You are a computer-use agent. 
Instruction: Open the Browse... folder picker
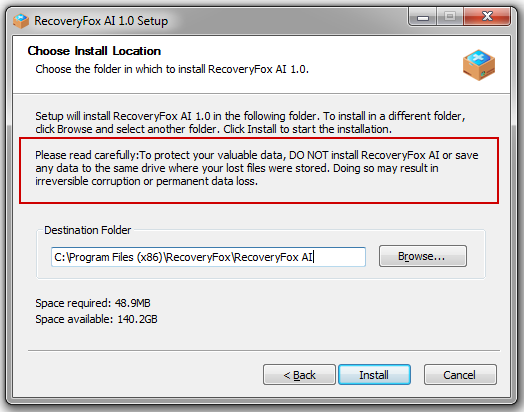tap(423, 256)
